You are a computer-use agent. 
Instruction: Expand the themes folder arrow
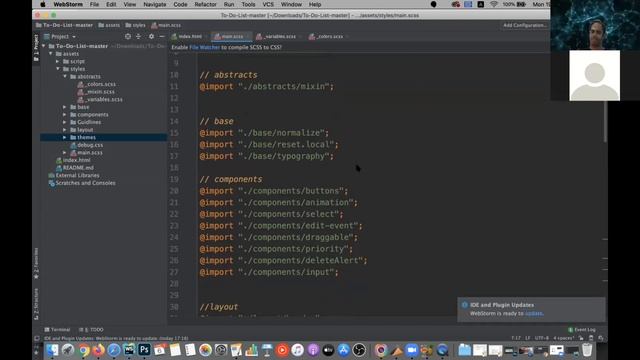(64, 138)
